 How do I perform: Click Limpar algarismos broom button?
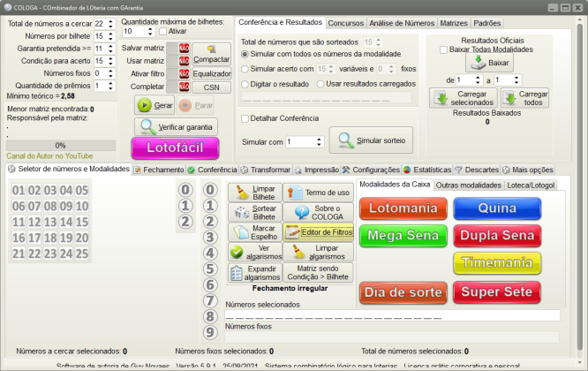(318, 252)
